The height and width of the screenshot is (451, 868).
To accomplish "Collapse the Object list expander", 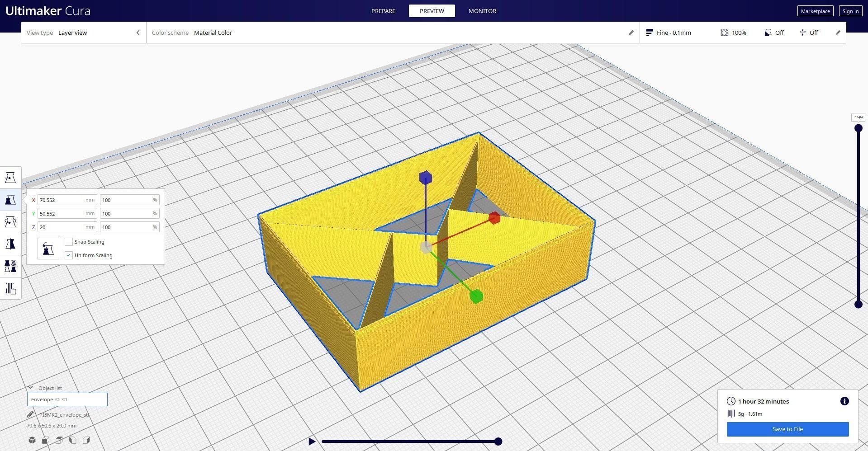I will coord(30,388).
